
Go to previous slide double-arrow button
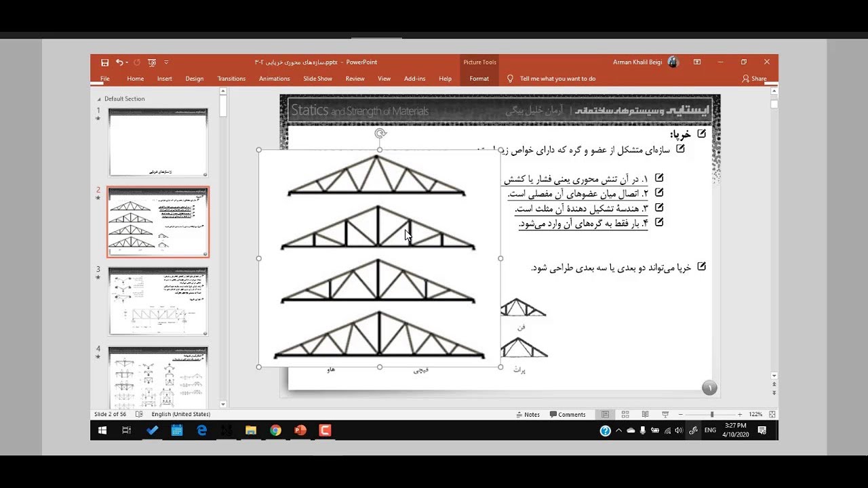(x=774, y=384)
